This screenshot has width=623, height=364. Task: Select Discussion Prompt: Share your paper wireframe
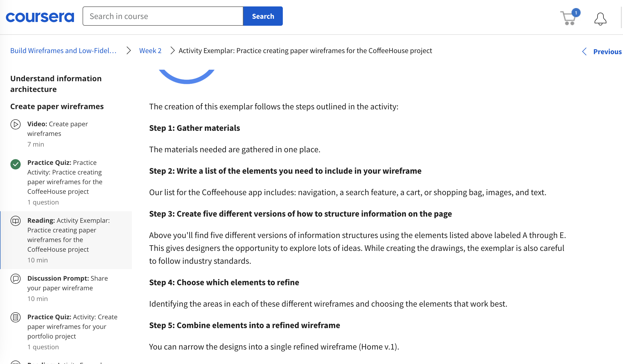tap(67, 283)
